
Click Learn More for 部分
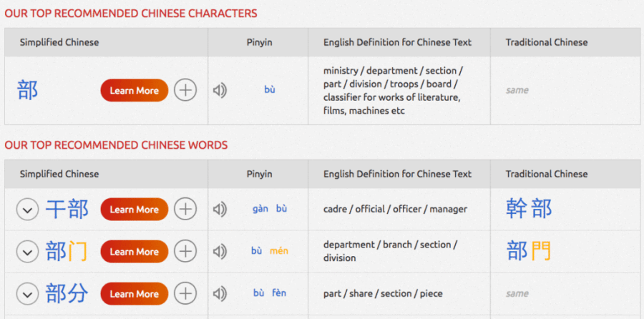(x=134, y=293)
